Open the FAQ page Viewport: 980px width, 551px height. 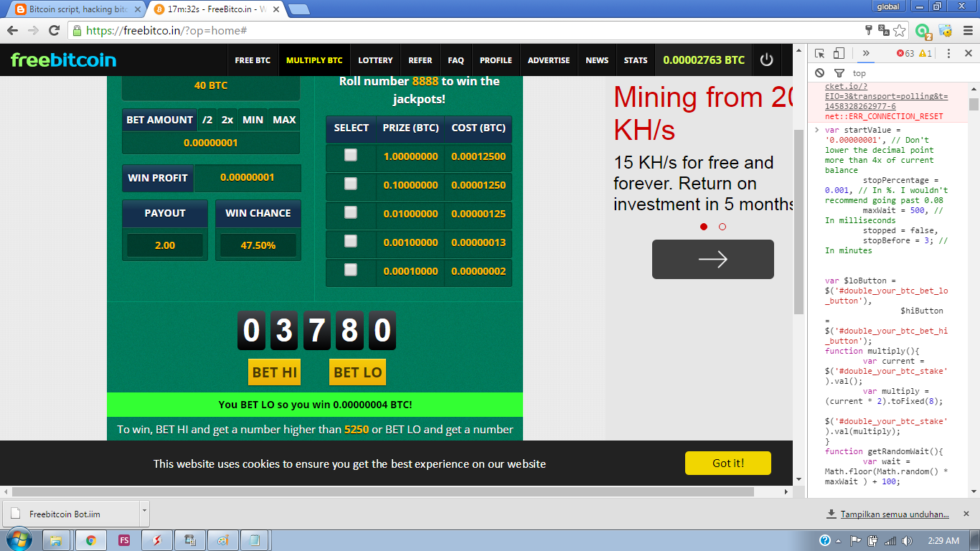click(456, 60)
